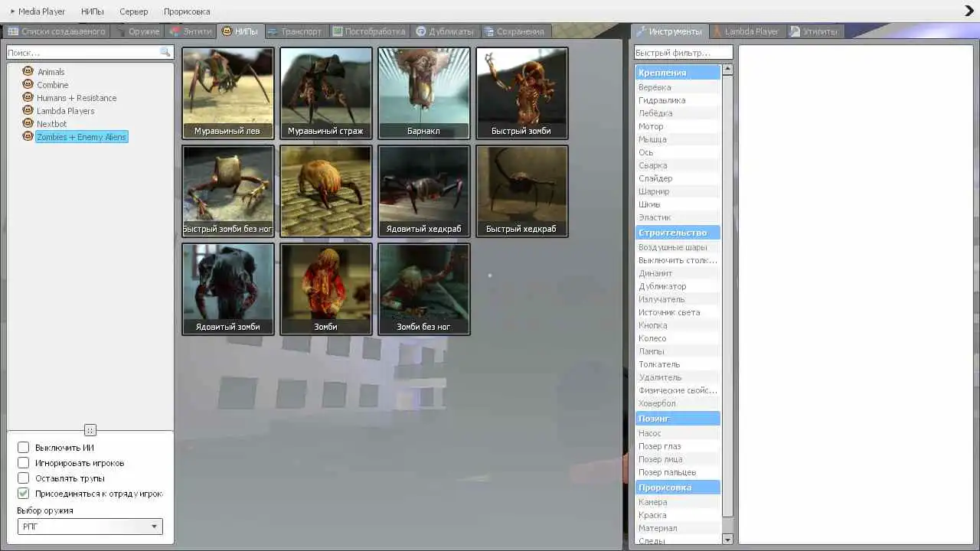Collapse the Прорисовка tool category
The height and width of the screenshot is (551, 980).
(x=678, y=487)
